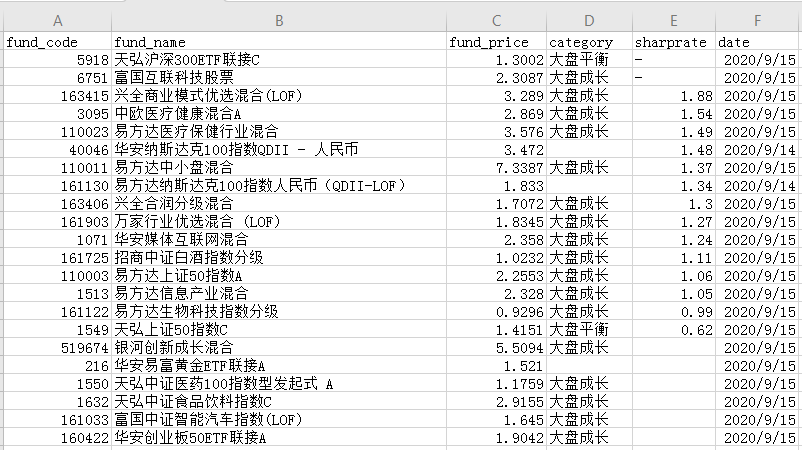
Task: Select column C header
Action: tap(496, 21)
